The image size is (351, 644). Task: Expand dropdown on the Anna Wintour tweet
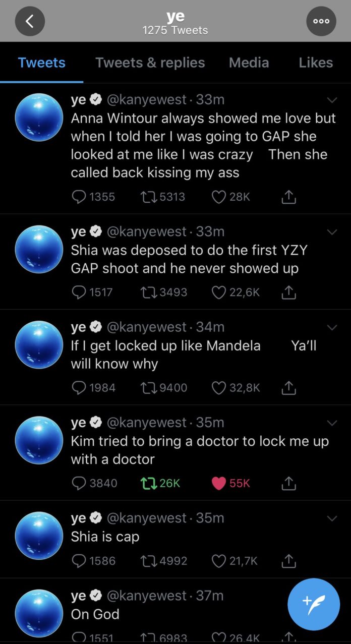pos(331,100)
